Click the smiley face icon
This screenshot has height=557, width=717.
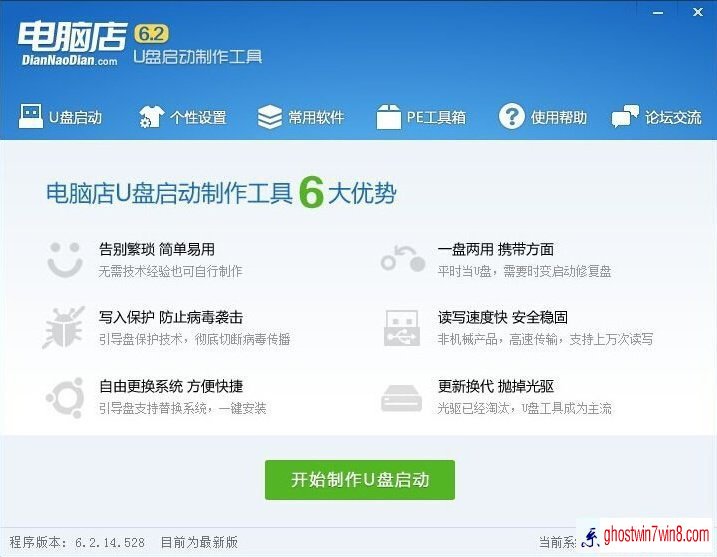[65, 260]
